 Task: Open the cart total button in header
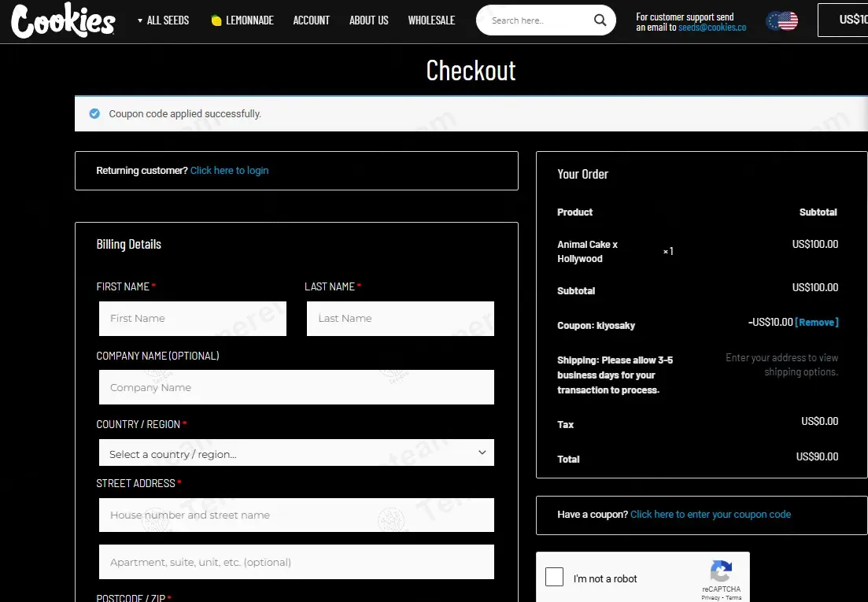843,20
